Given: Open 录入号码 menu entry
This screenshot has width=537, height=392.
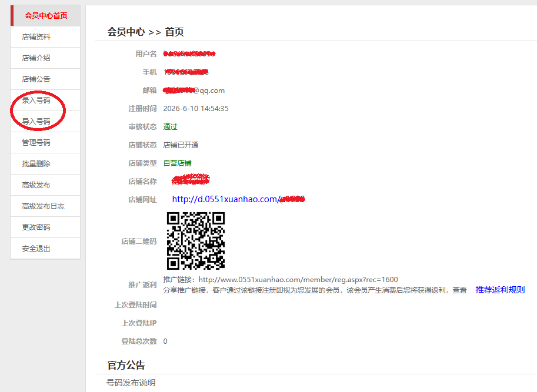Looking at the screenshot, I should [x=45, y=100].
